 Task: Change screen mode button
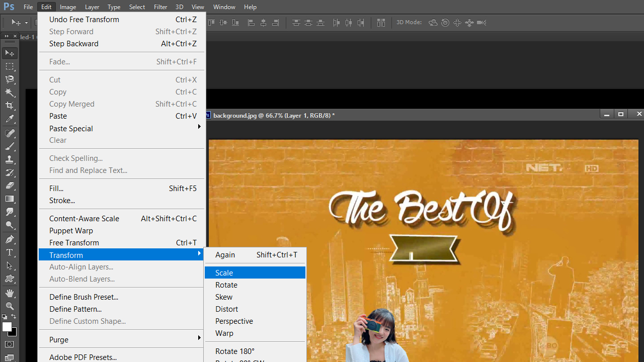point(10,358)
